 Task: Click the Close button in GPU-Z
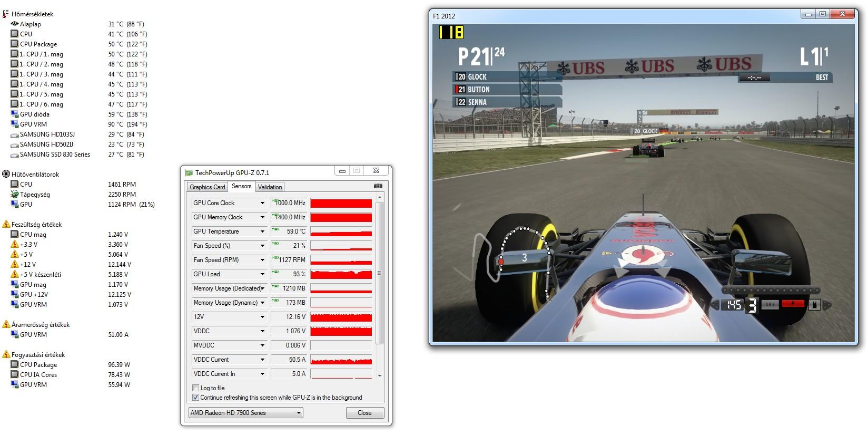tap(364, 413)
